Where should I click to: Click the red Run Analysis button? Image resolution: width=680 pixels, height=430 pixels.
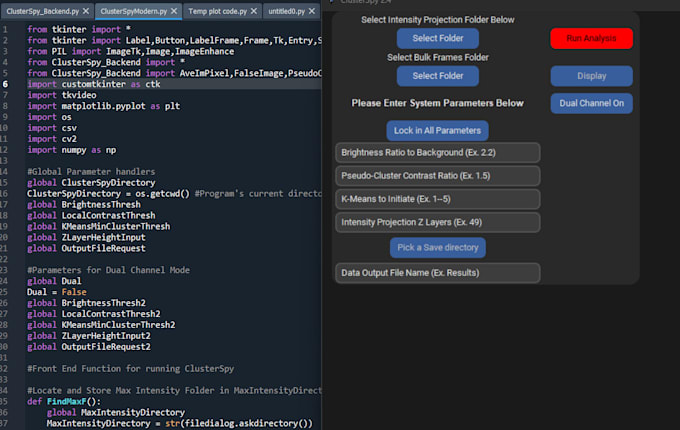coord(592,38)
